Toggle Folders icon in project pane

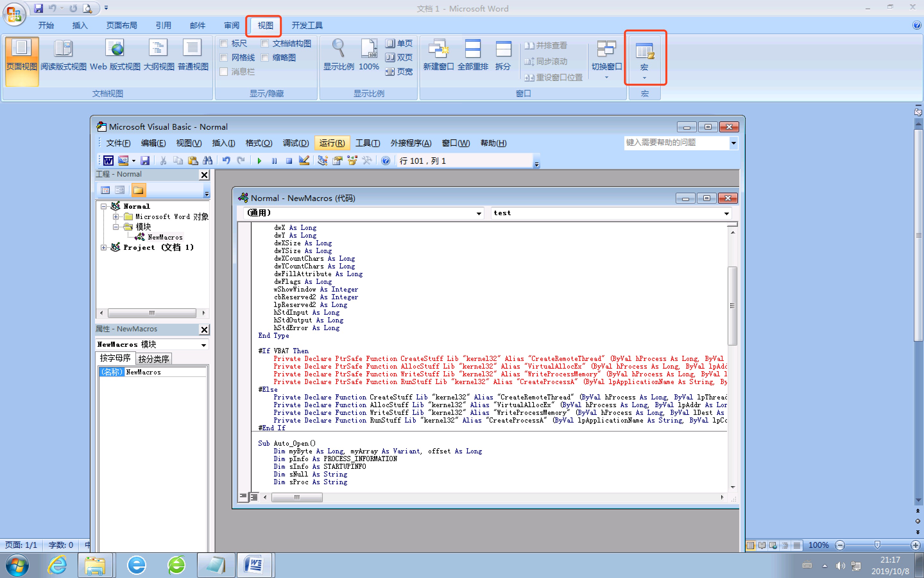pos(139,190)
